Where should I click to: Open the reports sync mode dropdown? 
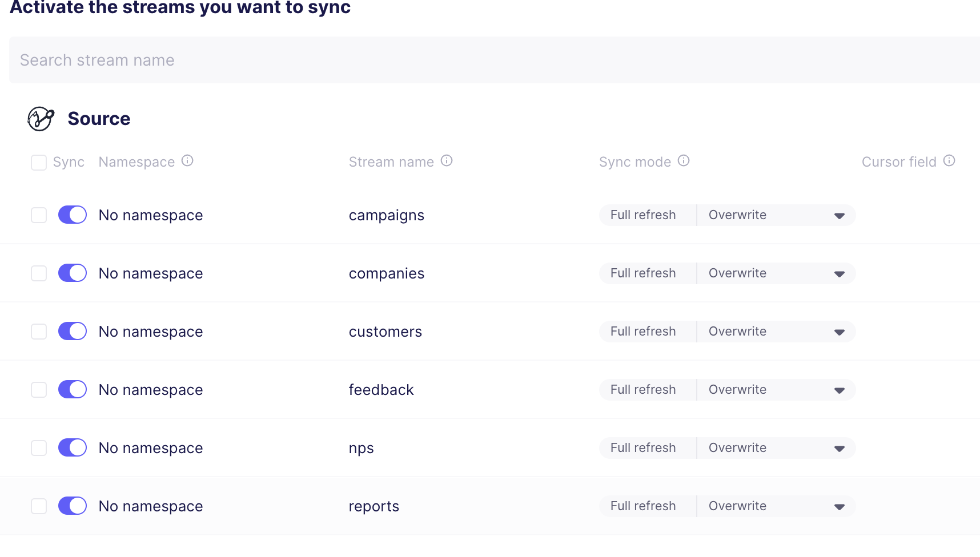click(x=839, y=506)
